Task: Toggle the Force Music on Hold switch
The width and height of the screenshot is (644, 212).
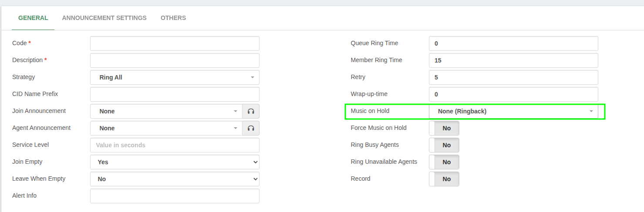Action: click(x=444, y=128)
